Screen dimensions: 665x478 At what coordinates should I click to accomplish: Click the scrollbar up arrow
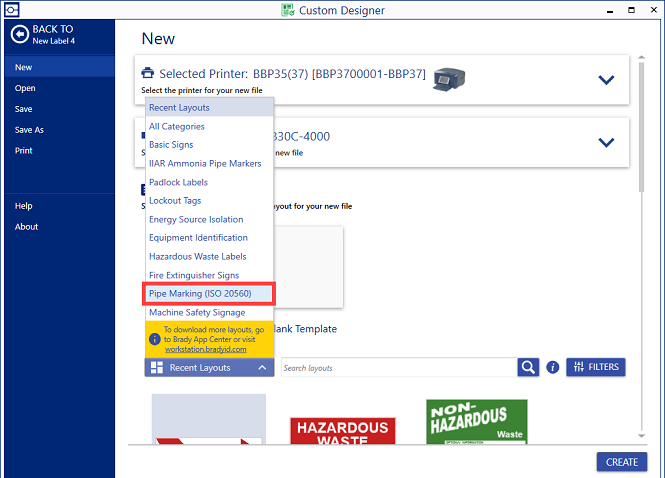(641, 57)
